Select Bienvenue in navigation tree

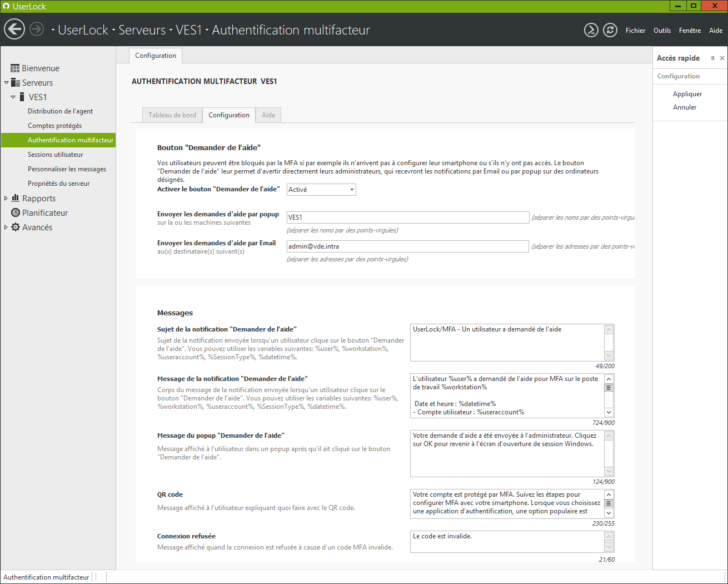(x=41, y=68)
